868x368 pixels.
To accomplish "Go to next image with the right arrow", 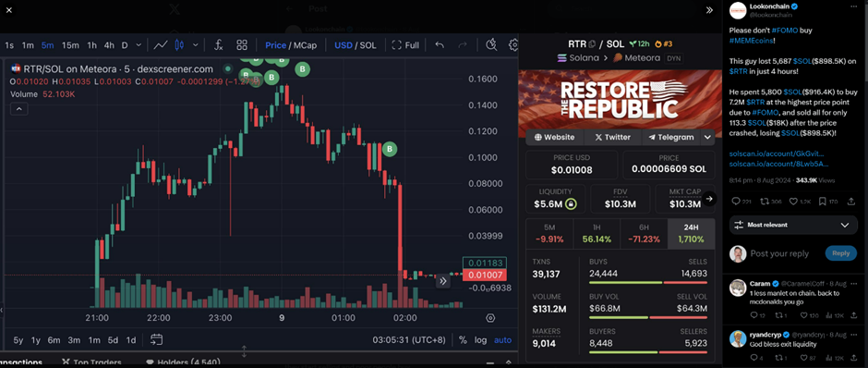I will (710, 199).
